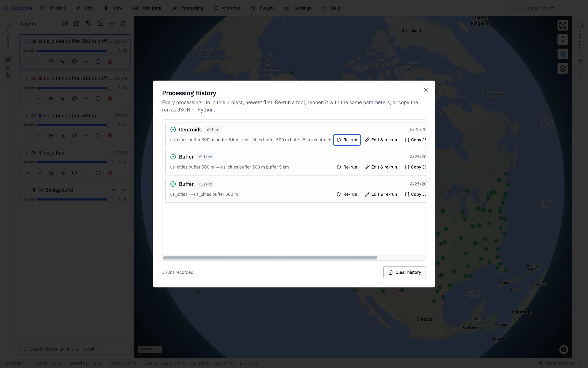Hide the green us_cities buffer layer at top
Image resolution: width=588 pixels, height=368 pixels.
coord(34,41)
